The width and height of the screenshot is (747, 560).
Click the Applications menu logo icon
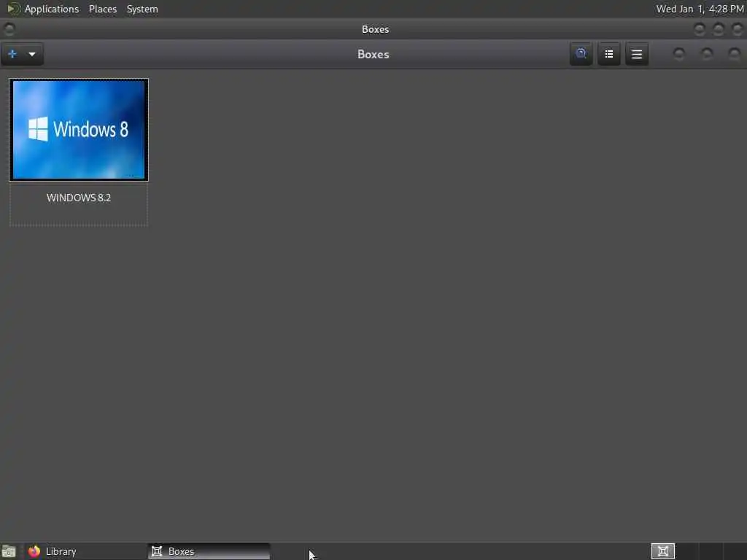13,9
